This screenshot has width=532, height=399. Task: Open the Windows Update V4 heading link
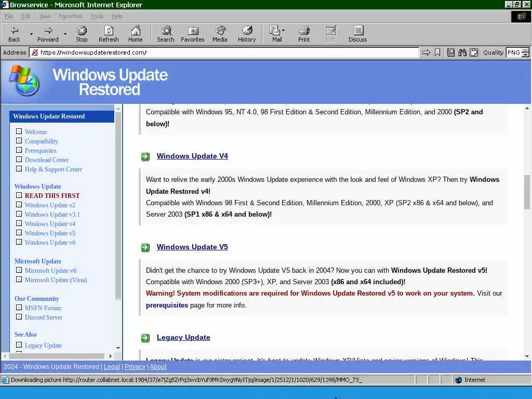pyautogui.click(x=192, y=156)
